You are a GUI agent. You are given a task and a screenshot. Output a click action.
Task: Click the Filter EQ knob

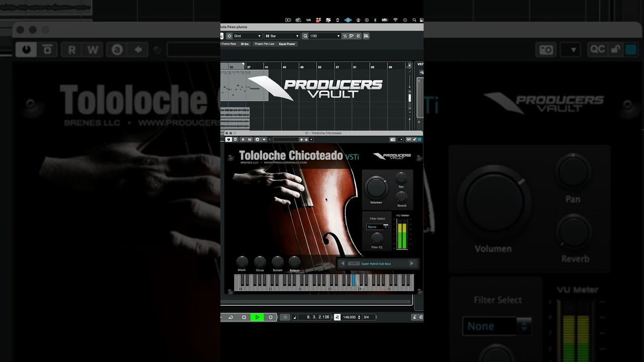pos(377,239)
